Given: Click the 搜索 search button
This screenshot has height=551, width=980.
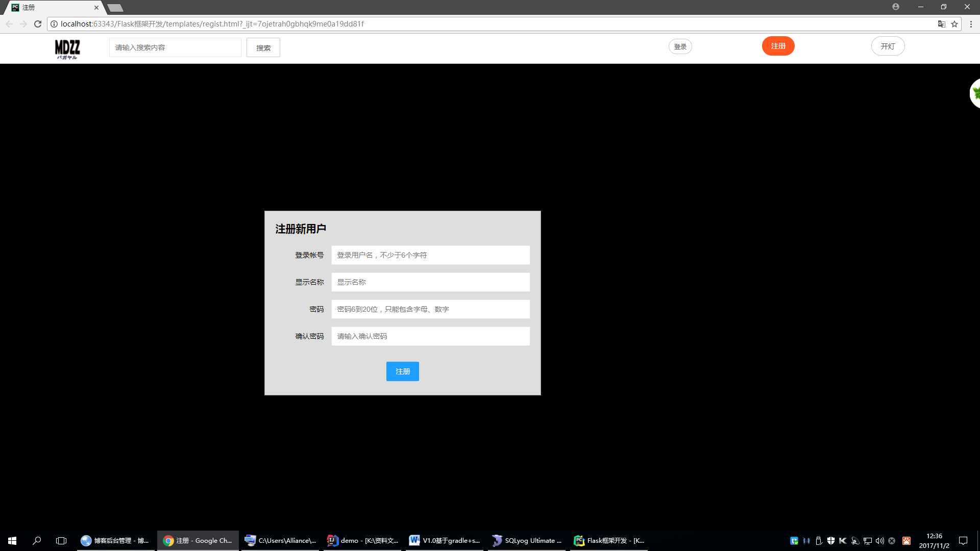Looking at the screenshot, I should coord(263,47).
